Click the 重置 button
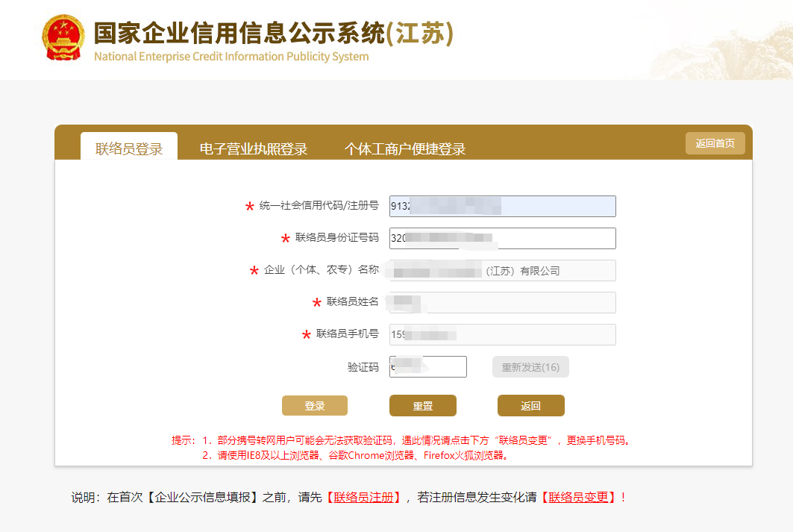The image size is (793, 532). tap(422, 405)
